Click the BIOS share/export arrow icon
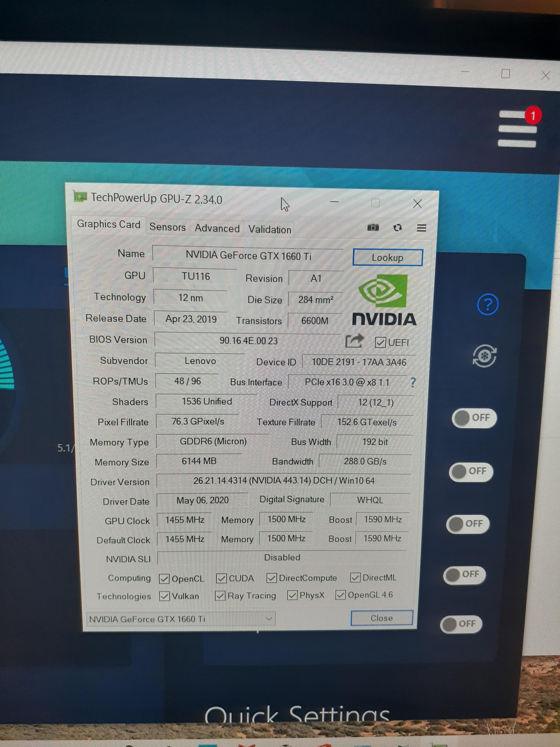 point(354,340)
